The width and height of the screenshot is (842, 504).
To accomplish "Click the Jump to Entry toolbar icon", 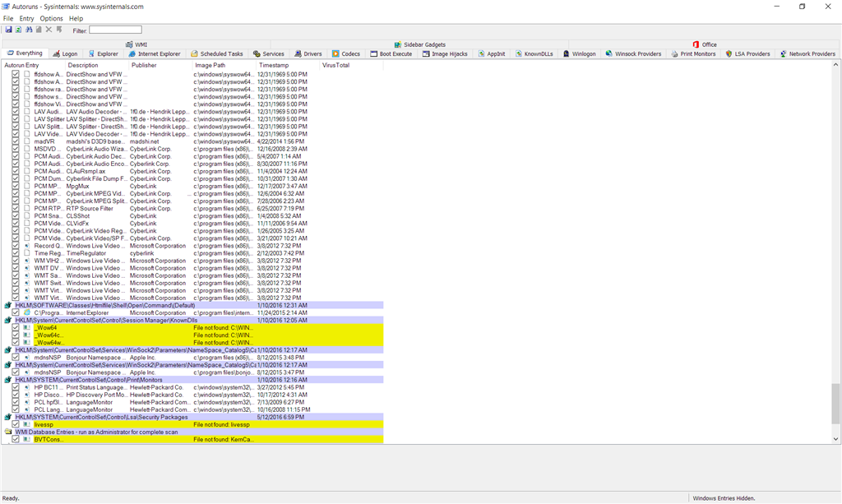I will tap(59, 30).
